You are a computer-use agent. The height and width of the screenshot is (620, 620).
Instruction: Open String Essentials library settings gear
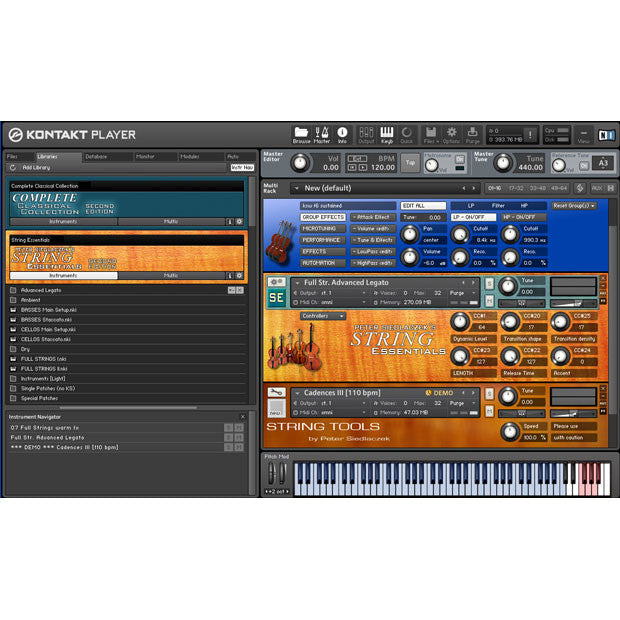(239, 275)
